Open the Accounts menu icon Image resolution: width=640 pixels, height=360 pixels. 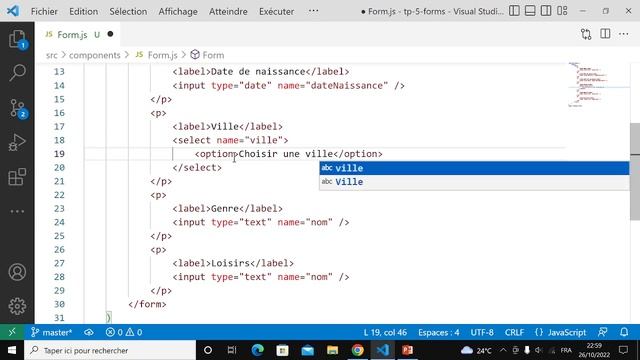click(17, 272)
